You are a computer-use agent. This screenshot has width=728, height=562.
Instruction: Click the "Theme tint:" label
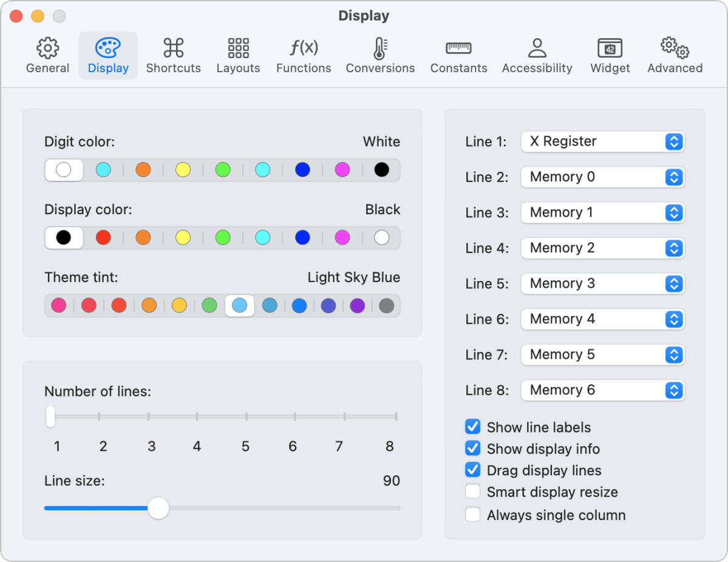pos(81,277)
